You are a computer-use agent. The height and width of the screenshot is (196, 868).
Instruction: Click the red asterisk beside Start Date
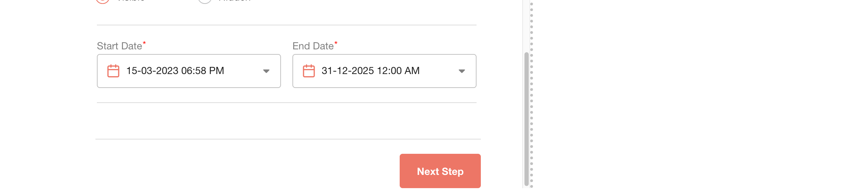click(144, 43)
